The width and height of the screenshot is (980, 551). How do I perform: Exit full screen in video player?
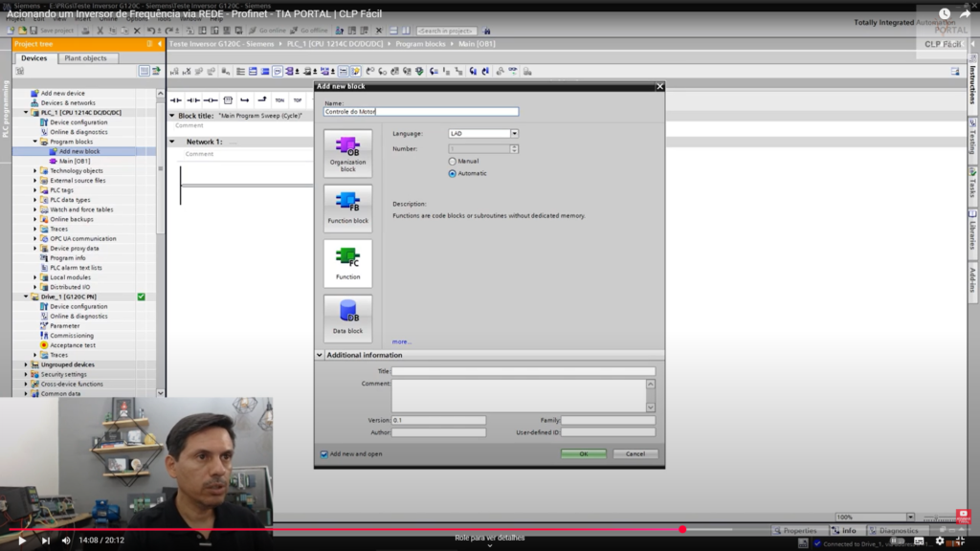[x=960, y=541]
